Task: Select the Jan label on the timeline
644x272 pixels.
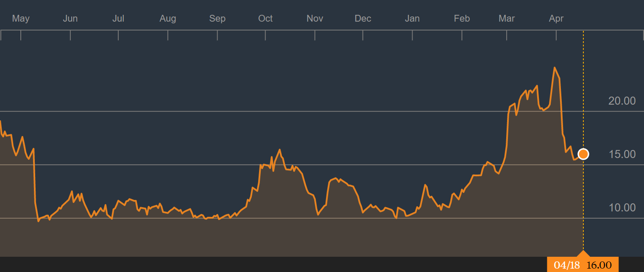Action: pyautogui.click(x=412, y=19)
